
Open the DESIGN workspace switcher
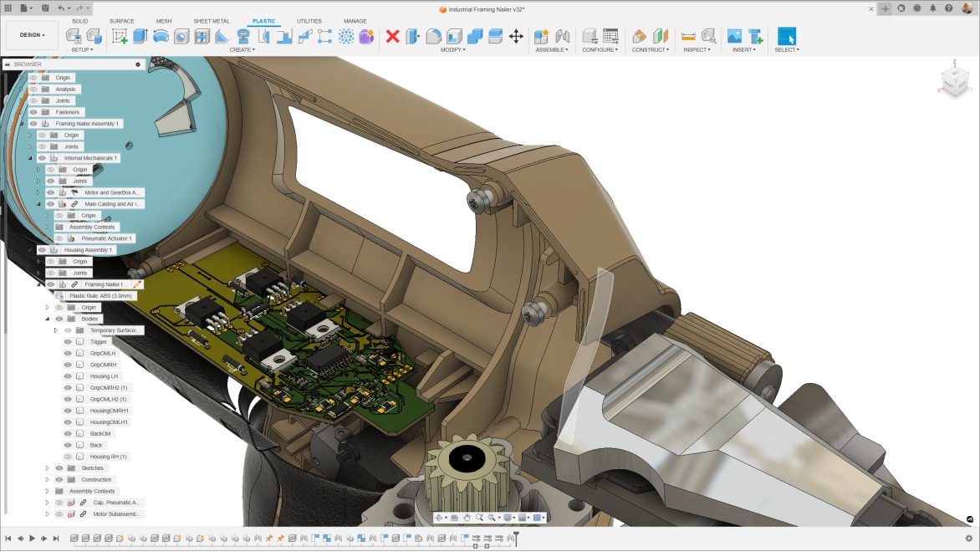[32, 34]
